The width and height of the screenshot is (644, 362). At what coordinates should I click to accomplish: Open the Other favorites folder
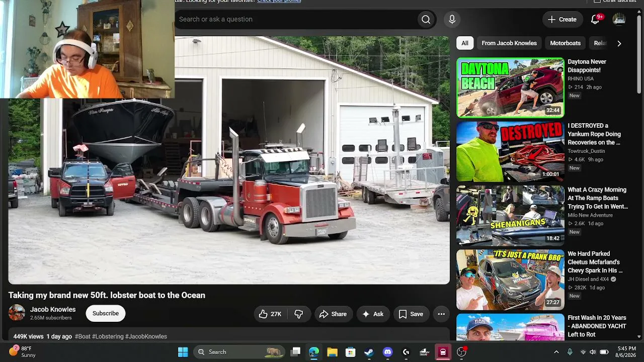coord(615,2)
